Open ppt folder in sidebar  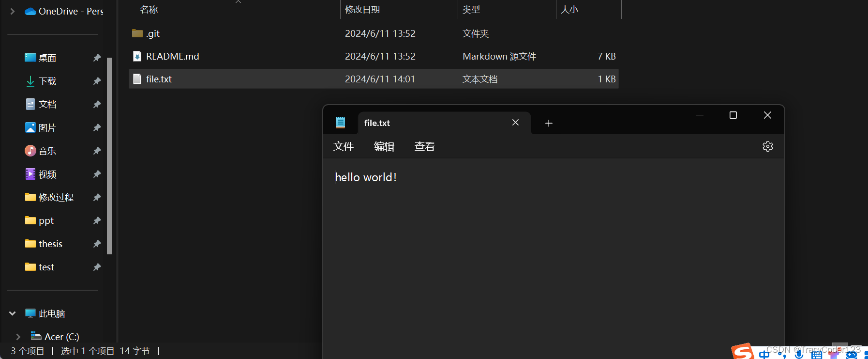click(x=39, y=220)
